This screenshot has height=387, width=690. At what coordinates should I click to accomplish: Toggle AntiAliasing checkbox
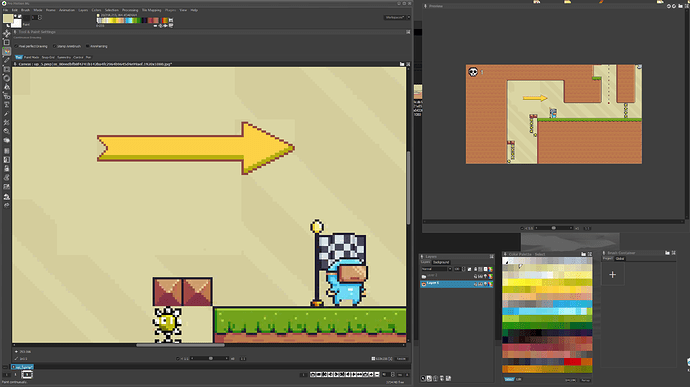coord(87,46)
